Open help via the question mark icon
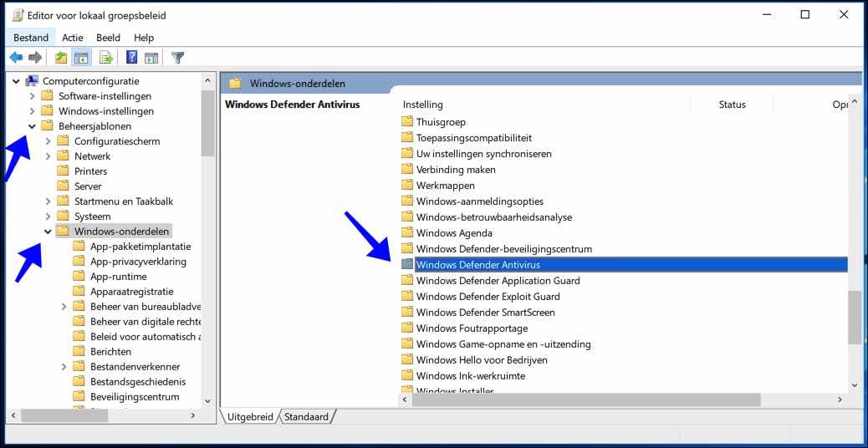The image size is (868, 448). pyautogui.click(x=131, y=58)
